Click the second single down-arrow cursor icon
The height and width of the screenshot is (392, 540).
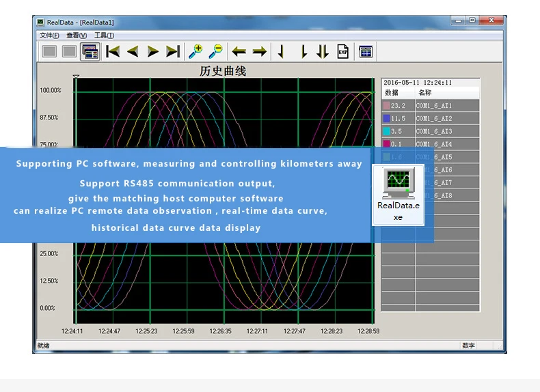click(x=303, y=52)
